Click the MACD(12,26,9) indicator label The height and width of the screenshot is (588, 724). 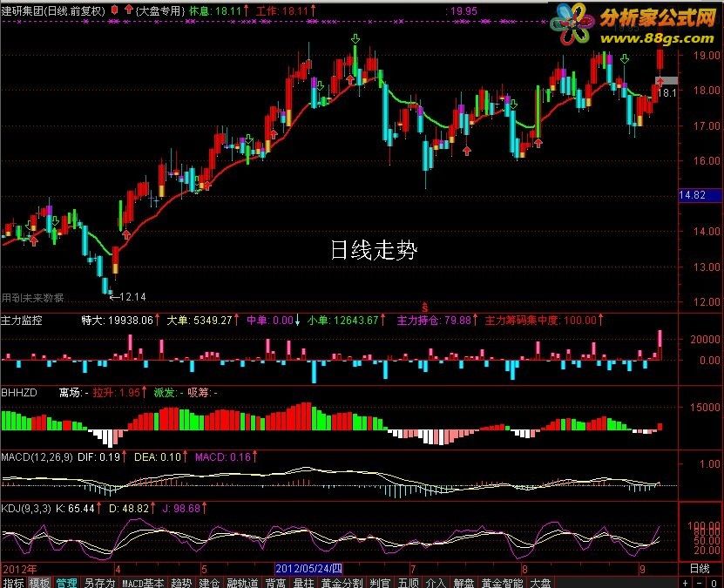37,457
